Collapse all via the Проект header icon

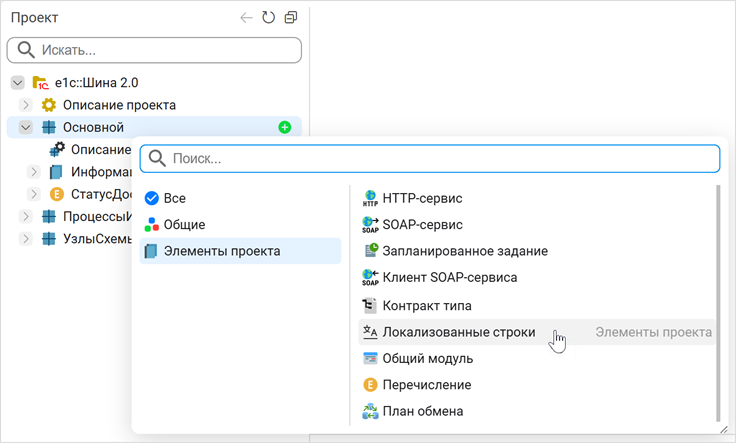(x=291, y=18)
